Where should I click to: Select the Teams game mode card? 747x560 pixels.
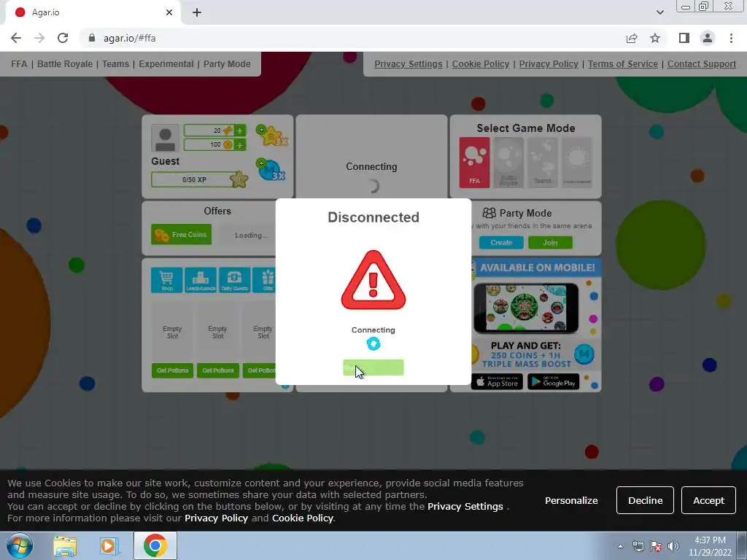point(543,163)
